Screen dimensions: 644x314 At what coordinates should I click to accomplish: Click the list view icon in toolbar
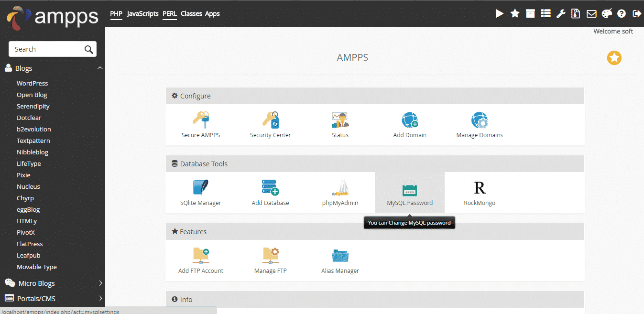(x=546, y=13)
